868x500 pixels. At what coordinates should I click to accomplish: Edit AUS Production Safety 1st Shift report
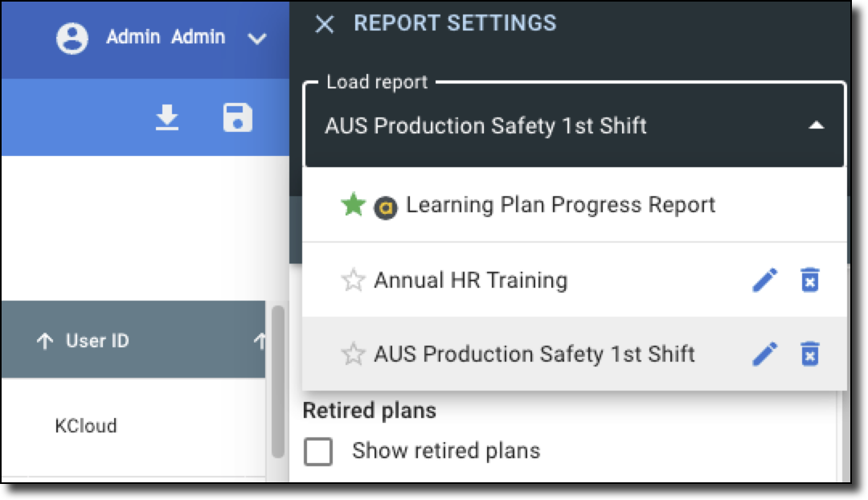pos(765,354)
